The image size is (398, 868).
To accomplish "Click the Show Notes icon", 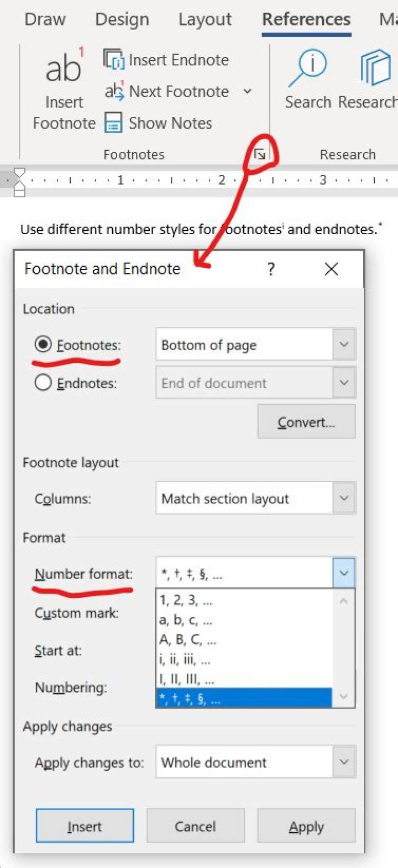I will (113, 123).
